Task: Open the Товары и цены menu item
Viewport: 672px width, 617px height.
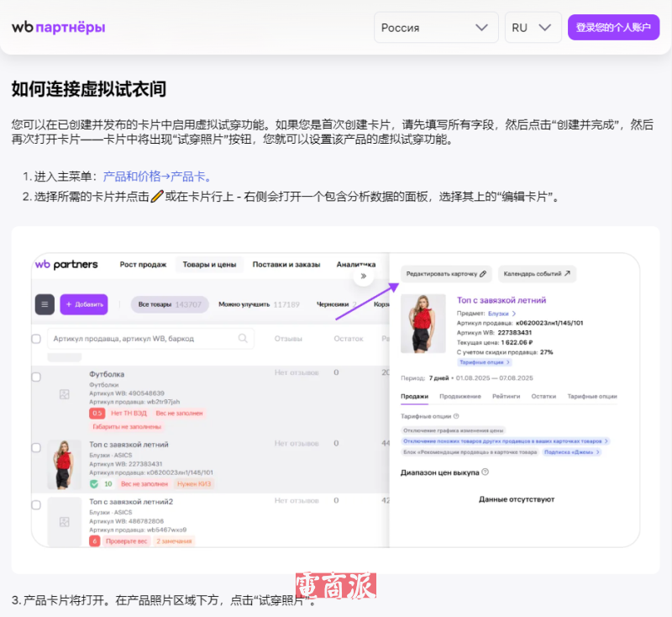Action: pyautogui.click(x=208, y=264)
